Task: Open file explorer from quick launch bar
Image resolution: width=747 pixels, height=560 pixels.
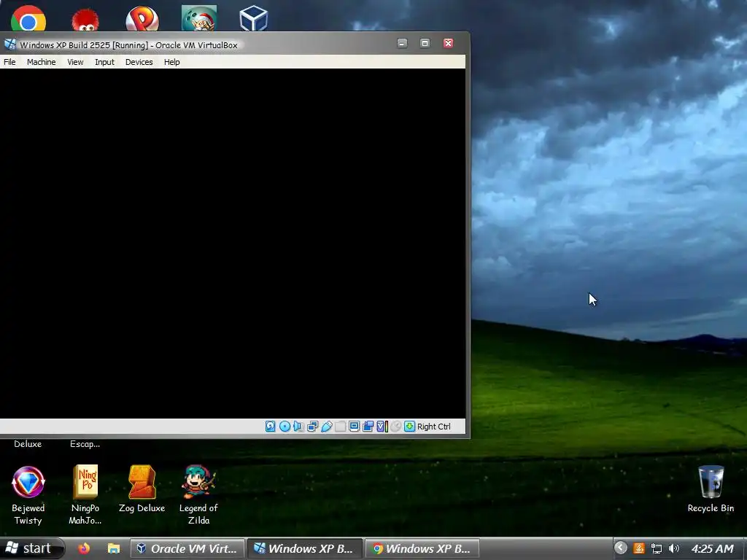Action: pos(113,548)
